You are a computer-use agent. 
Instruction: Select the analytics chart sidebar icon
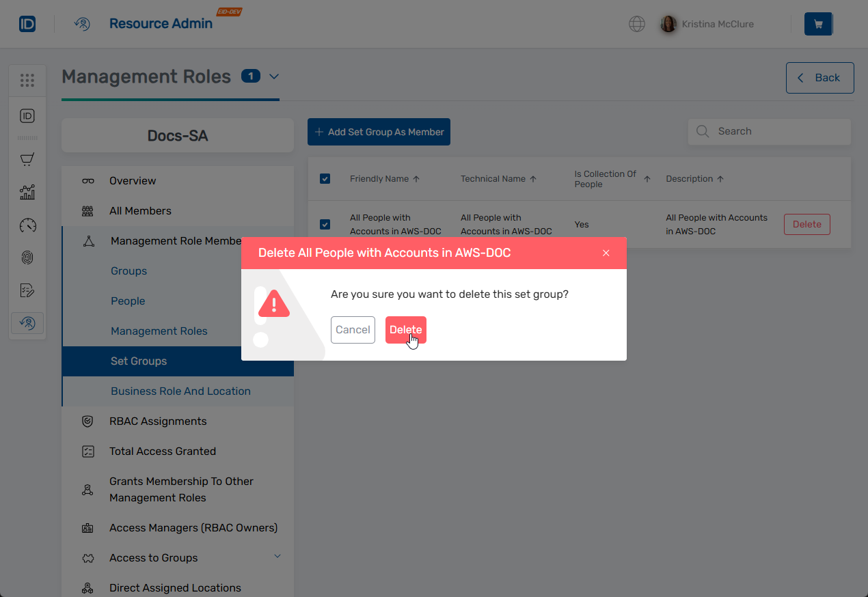(27, 192)
